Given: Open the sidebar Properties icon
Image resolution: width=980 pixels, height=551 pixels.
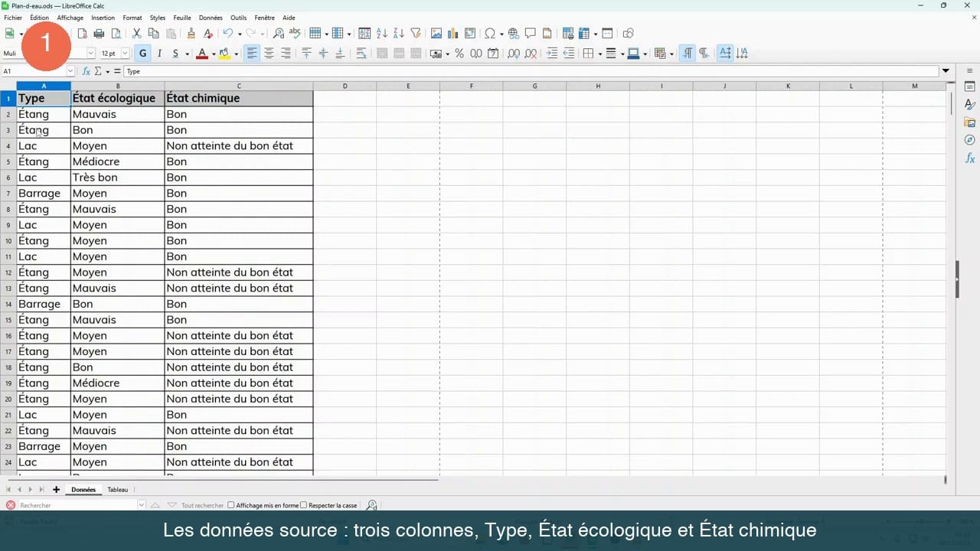Looking at the screenshot, I should click(x=970, y=86).
